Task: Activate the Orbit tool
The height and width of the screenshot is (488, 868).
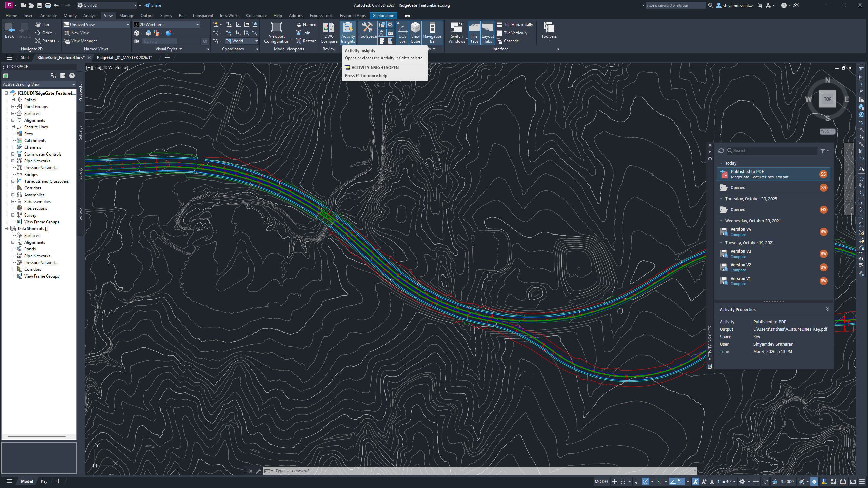Action: point(45,33)
